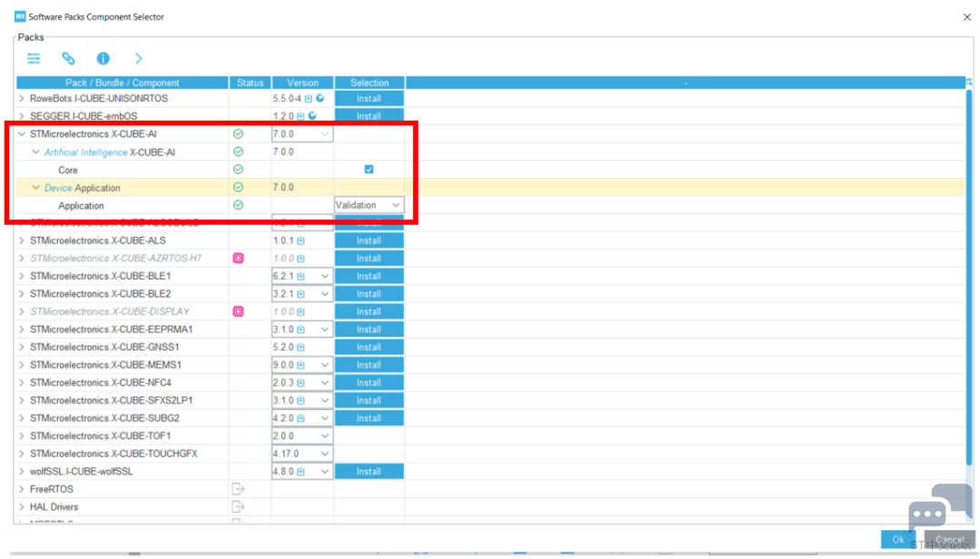Click the green status check for STMicroelectronics.X-CUBE-AI
Screen dimensions: 980x559
click(x=238, y=133)
